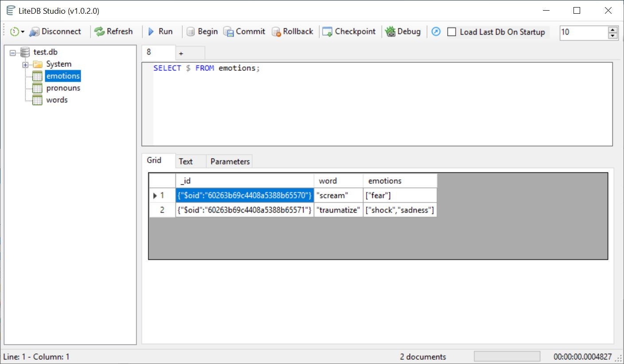Expand the System folder node

pyautogui.click(x=25, y=65)
